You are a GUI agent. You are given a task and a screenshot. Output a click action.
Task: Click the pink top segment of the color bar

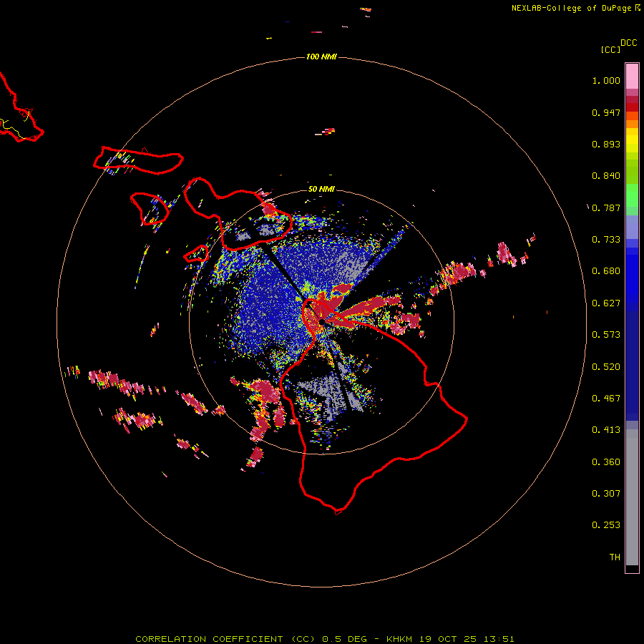click(x=632, y=77)
